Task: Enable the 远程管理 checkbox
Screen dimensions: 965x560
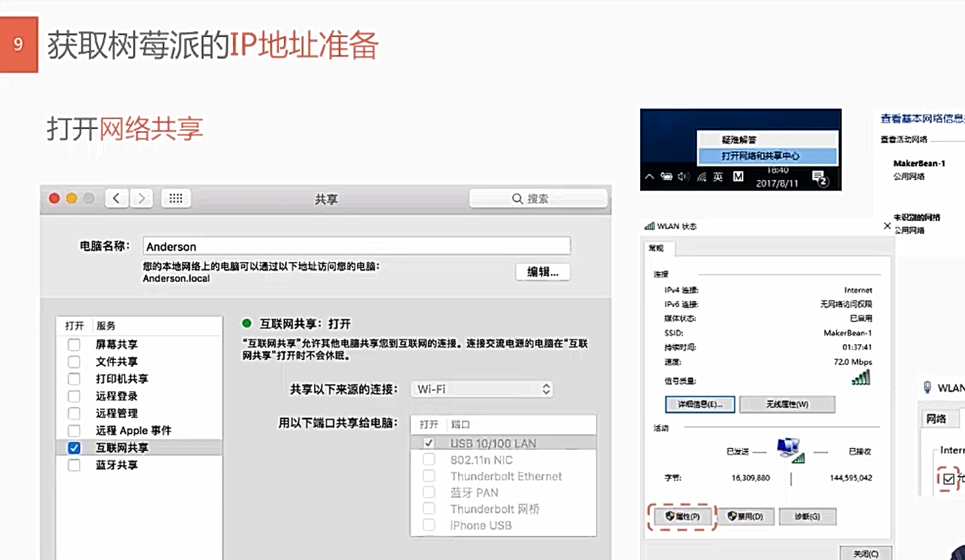Action: click(x=74, y=413)
